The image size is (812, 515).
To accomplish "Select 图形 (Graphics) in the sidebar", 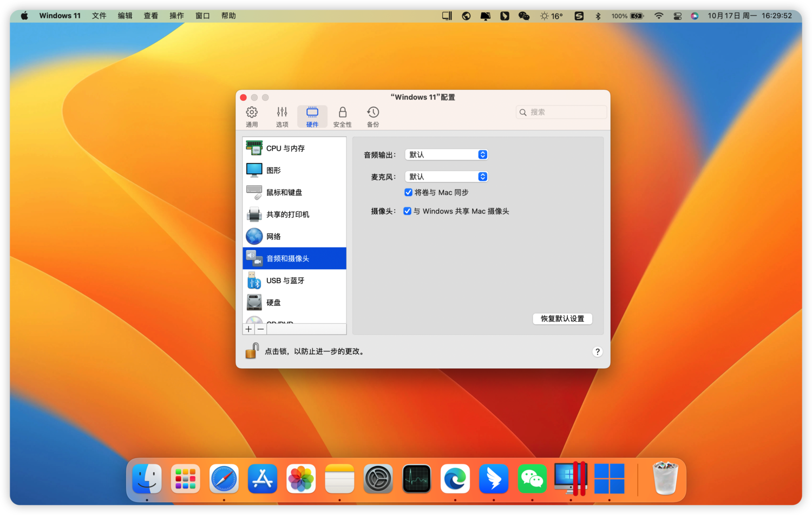I will [x=294, y=170].
